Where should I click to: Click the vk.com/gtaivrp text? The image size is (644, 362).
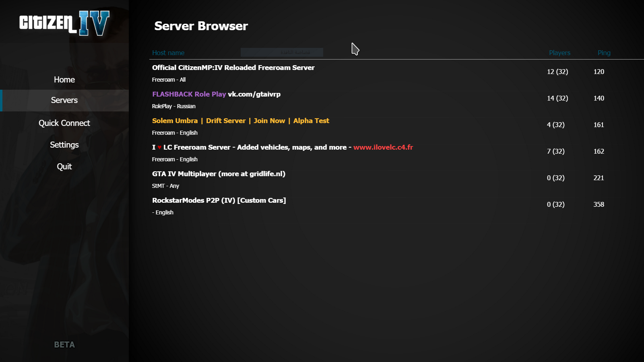pyautogui.click(x=254, y=94)
